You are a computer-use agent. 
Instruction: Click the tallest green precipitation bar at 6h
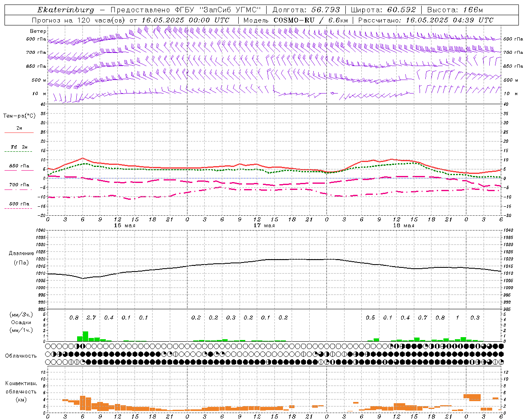85,336
